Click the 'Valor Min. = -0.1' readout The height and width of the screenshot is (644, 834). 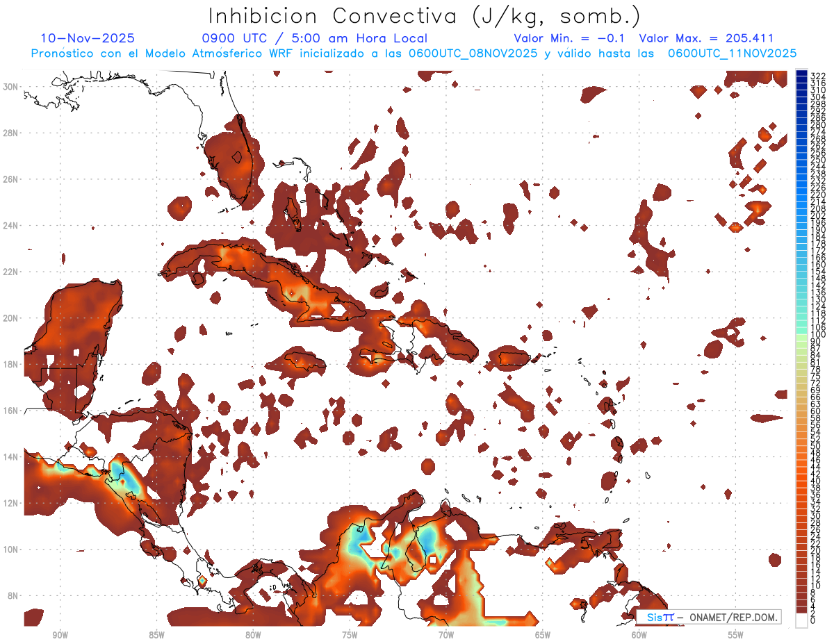click(569, 38)
